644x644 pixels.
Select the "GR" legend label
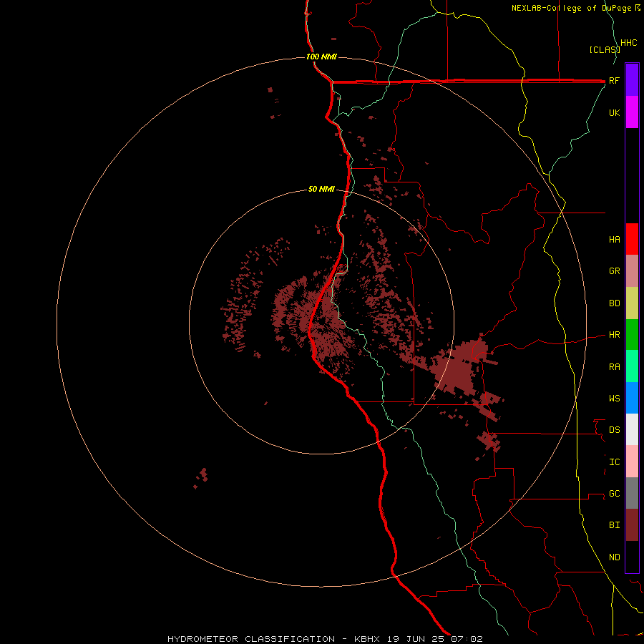pyautogui.click(x=614, y=271)
